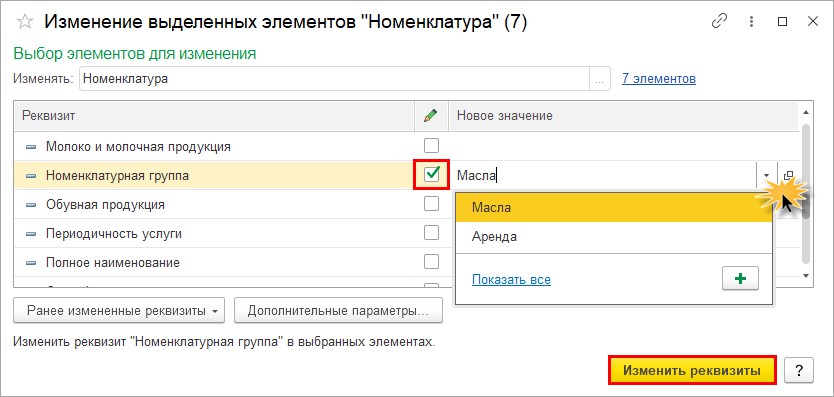Open the Ранее измененные реквизиты dropdown
Image resolution: width=834 pixels, height=397 pixels.
(119, 311)
